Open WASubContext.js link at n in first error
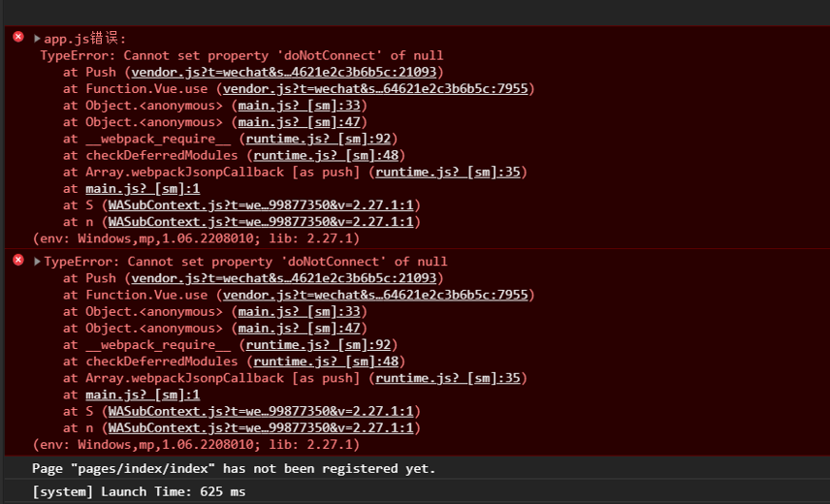 click(x=261, y=222)
